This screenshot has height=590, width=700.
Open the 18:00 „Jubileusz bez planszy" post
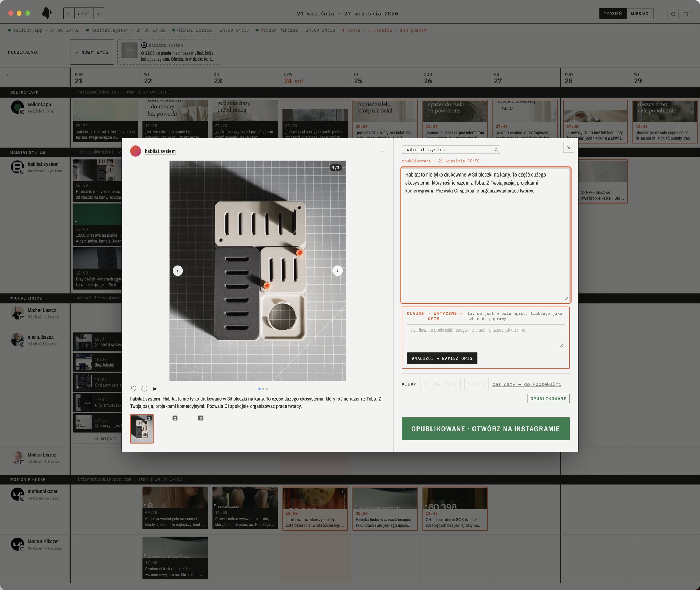pos(315,509)
